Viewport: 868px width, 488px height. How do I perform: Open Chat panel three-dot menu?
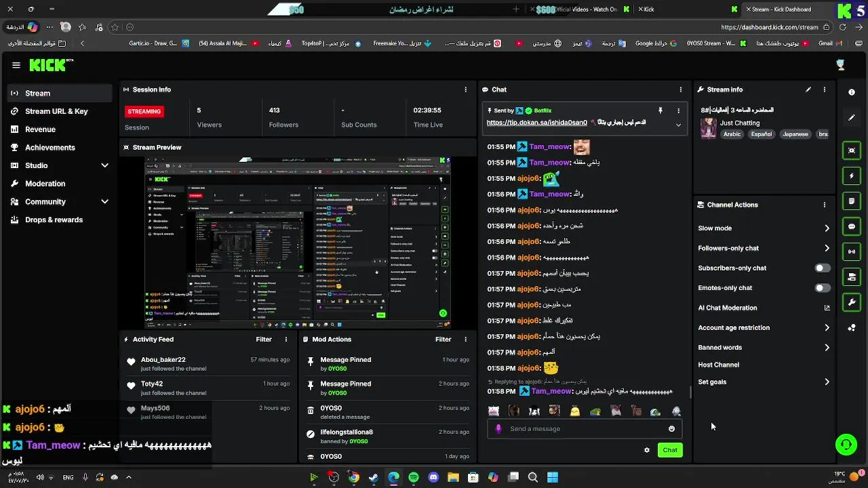[681, 89]
